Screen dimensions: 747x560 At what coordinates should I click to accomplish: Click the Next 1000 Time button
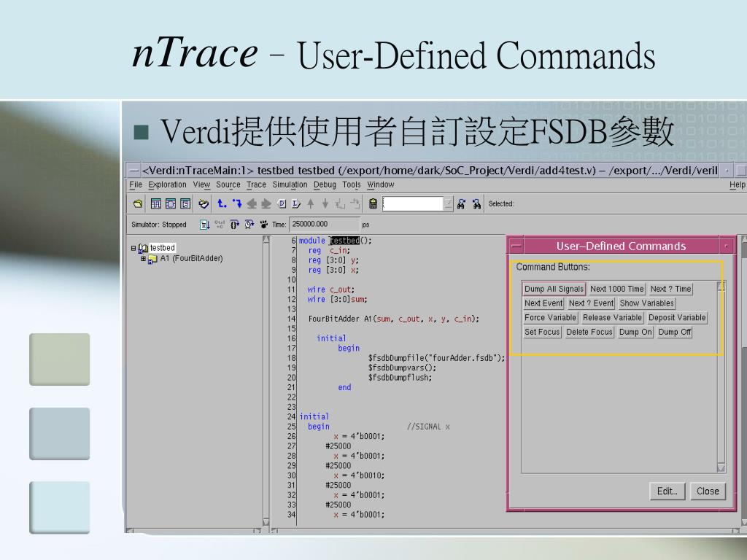[x=617, y=289]
